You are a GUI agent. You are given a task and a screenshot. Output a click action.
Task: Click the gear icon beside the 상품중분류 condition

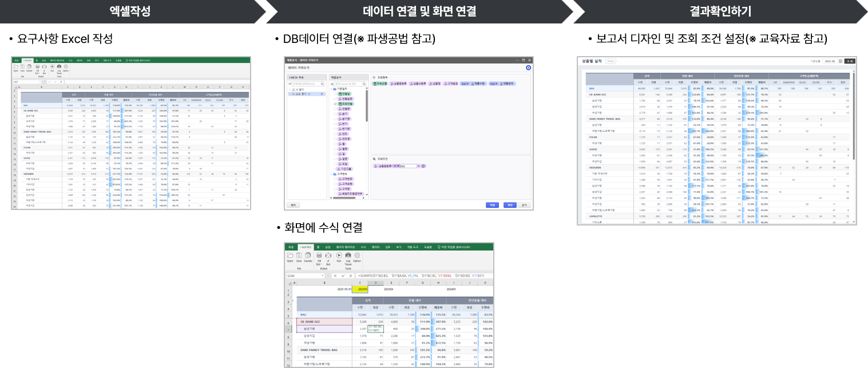[x=424, y=166]
